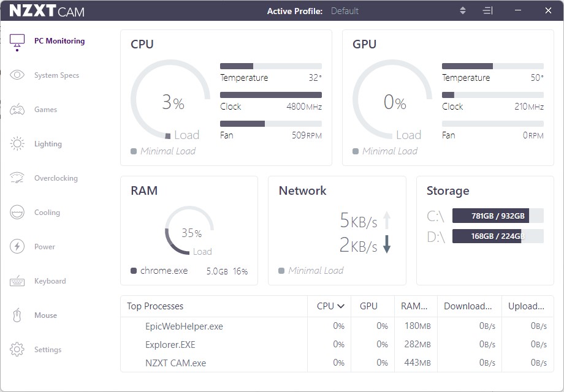Open Settings via the gear icon

coord(17,350)
